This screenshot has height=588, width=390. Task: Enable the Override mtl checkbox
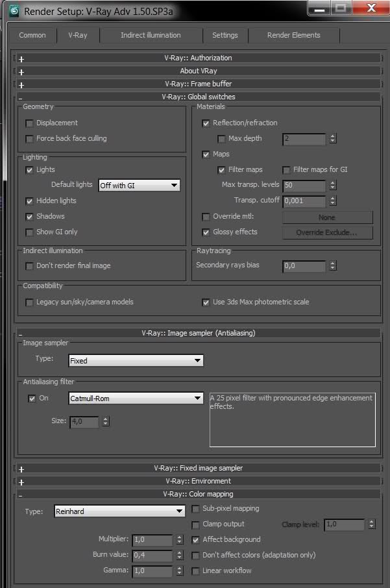tap(206, 217)
